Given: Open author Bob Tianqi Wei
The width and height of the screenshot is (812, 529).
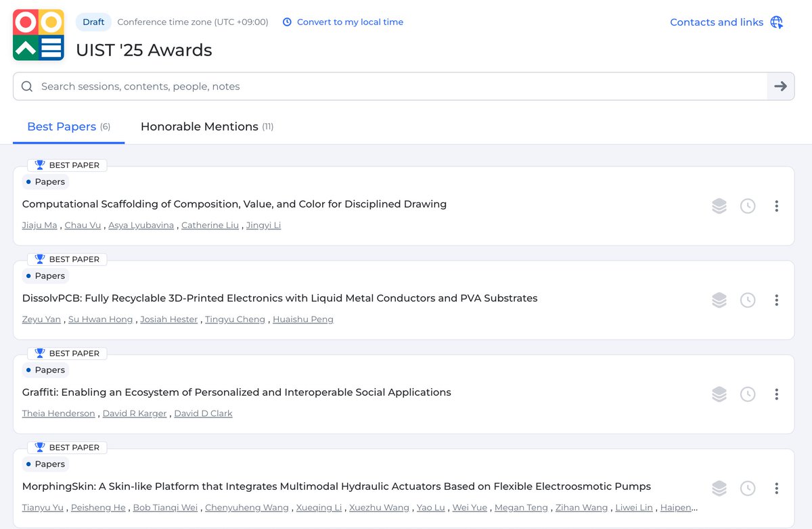Looking at the screenshot, I should pos(166,507).
